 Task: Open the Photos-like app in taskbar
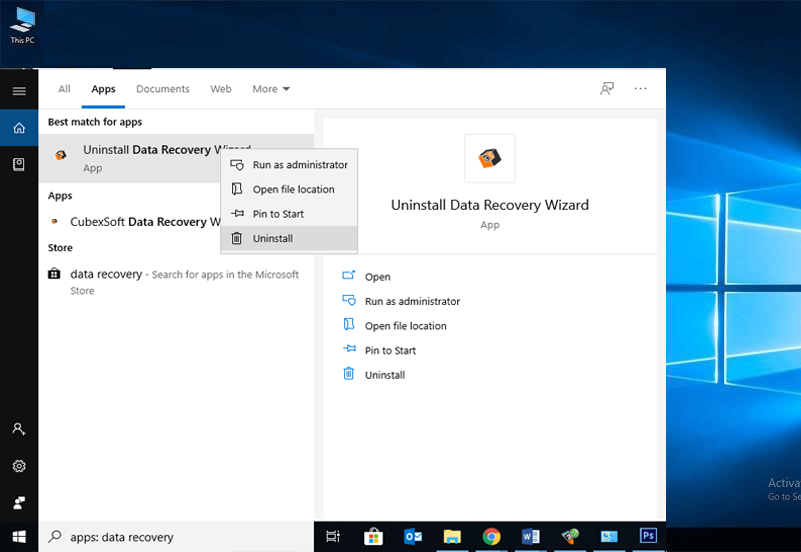click(x=609, y=537)
